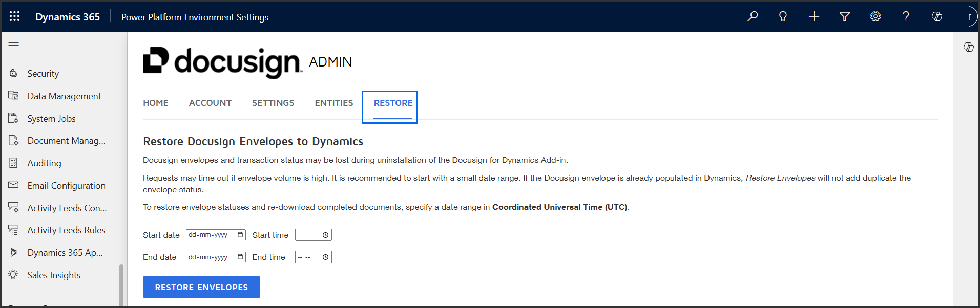Collapse the sidebar with hamburger icon

tap(14, 46)
